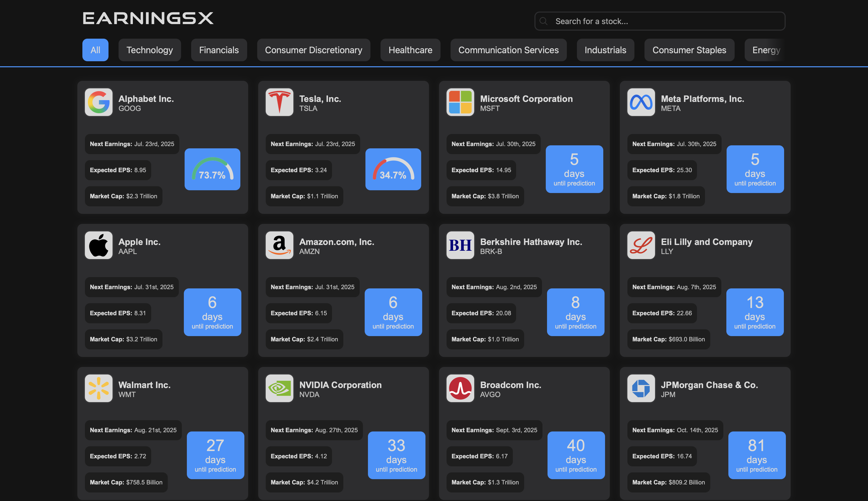The height and width of the screenshot is (501, 868).
Task: Click the JPMorgan Chase logo icon
Action: 641,388
